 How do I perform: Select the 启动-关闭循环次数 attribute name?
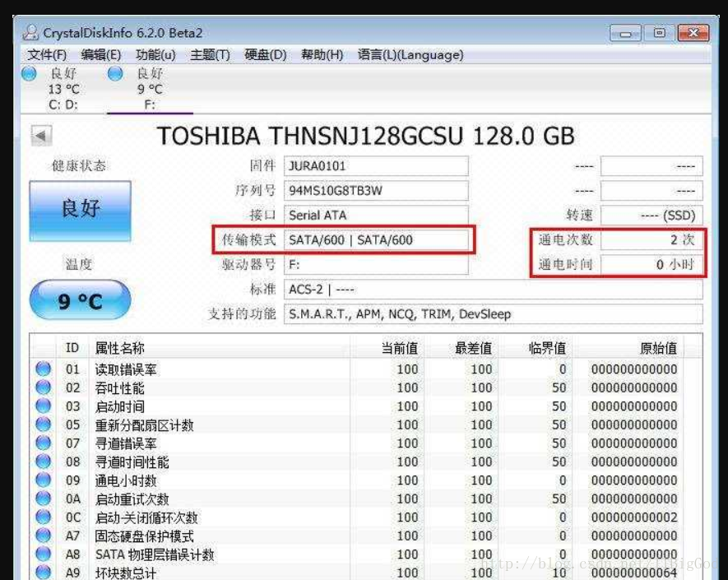pos(146,517)
